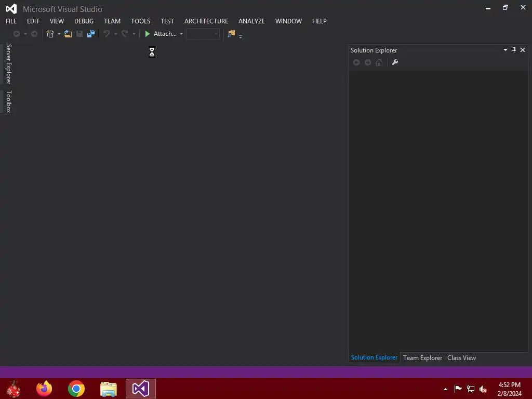Open the FILE menu

[11, 21]
